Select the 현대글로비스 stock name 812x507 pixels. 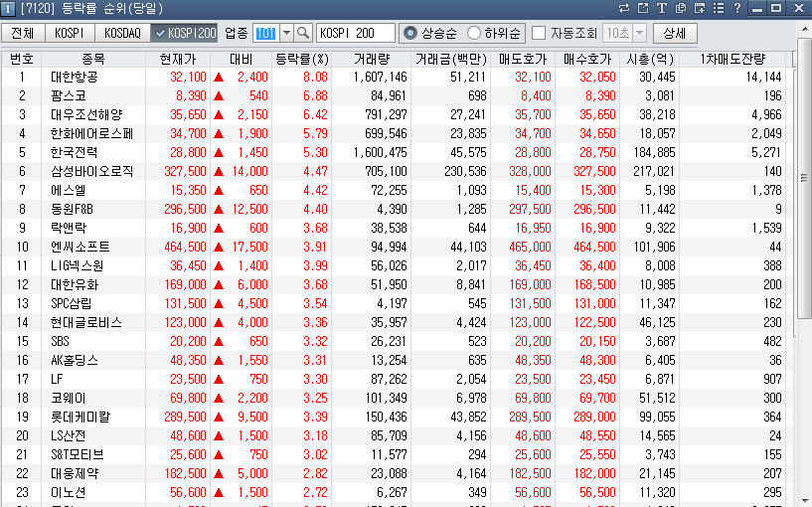click(85, 323)
